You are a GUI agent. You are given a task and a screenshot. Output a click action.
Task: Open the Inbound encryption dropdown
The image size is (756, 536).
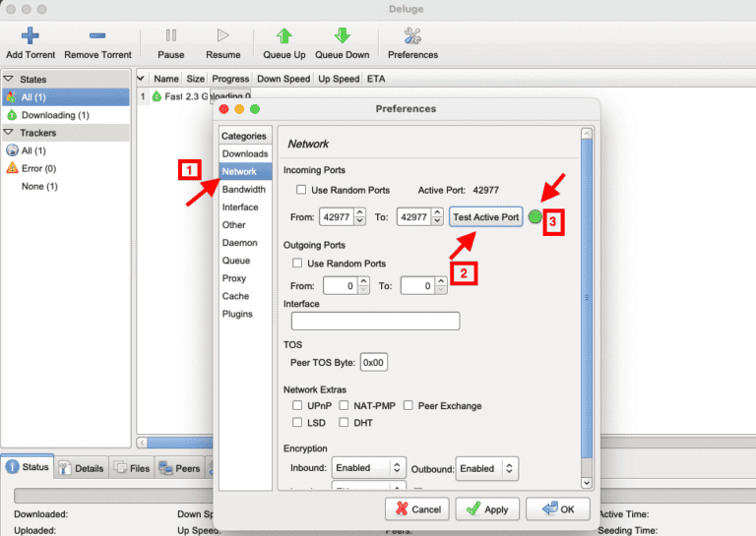pyautogui.click(x=369, y=467)
